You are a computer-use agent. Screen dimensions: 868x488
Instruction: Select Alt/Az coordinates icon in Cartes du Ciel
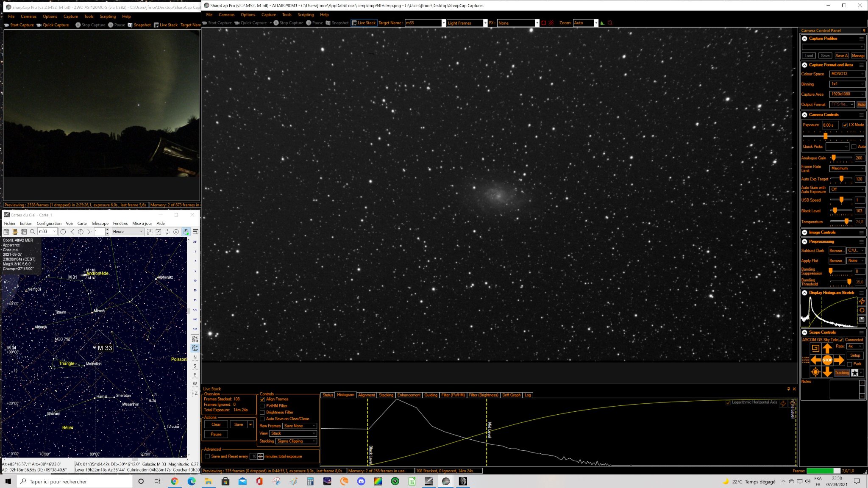[x=195, y=348]
